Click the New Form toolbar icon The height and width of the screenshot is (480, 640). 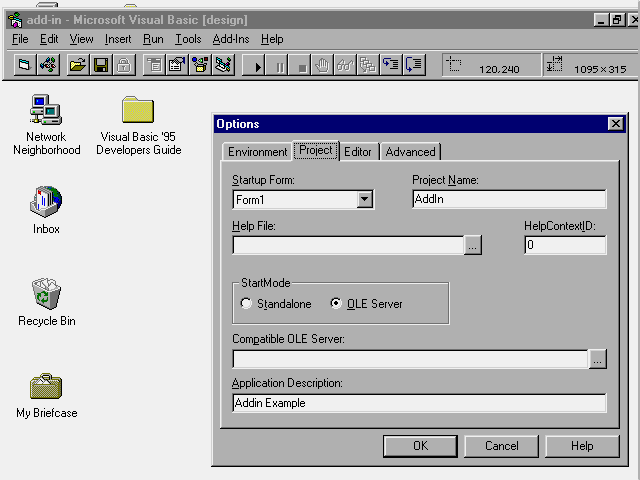click(x=25, y=65)
